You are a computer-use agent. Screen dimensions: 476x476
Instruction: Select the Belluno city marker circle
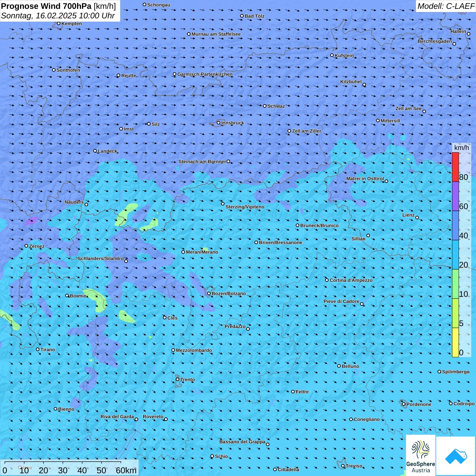[339, 366]
